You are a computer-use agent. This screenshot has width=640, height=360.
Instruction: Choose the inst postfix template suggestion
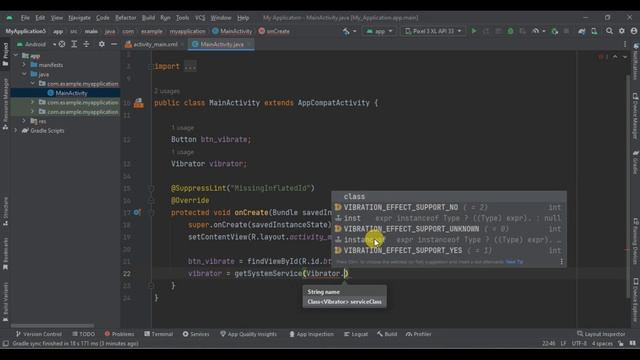tap(449, 218)
